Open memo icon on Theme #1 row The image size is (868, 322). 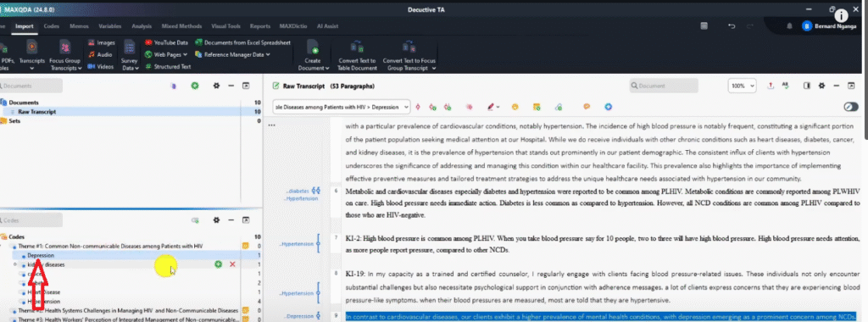click(x=245, y=246)
